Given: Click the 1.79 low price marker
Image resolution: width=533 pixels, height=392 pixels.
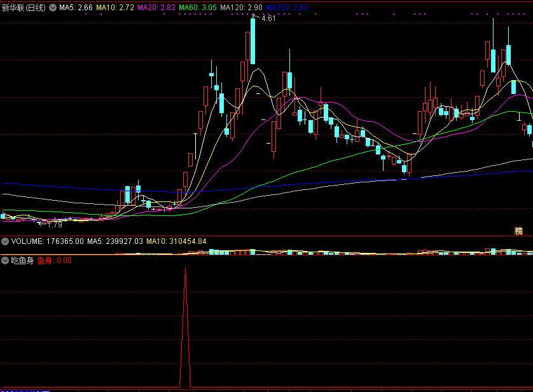Looking at the screenshot, I should point(55,224).
